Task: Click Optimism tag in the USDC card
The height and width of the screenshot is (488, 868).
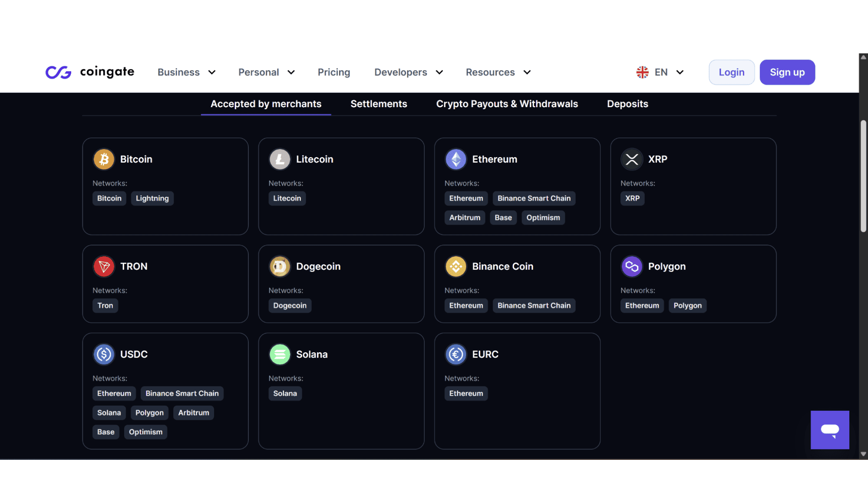Action: (x=145, y=432)
